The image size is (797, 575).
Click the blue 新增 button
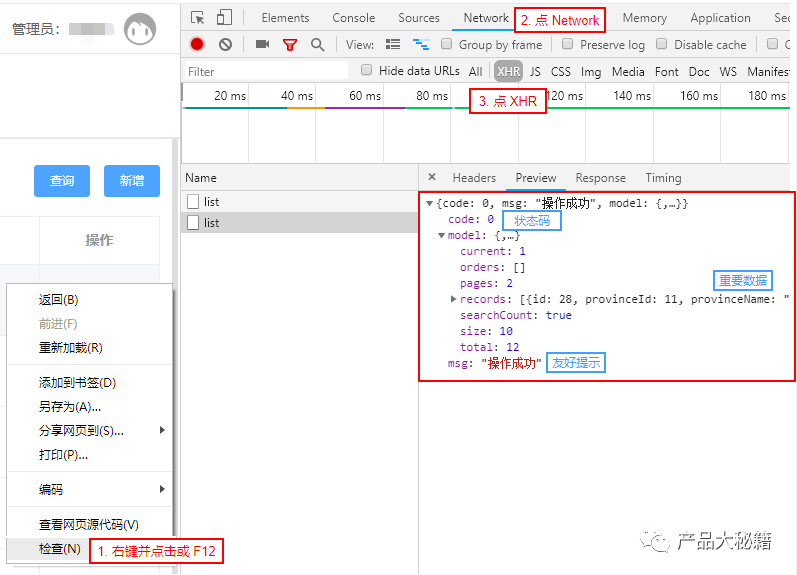click(x=131, y=181)
